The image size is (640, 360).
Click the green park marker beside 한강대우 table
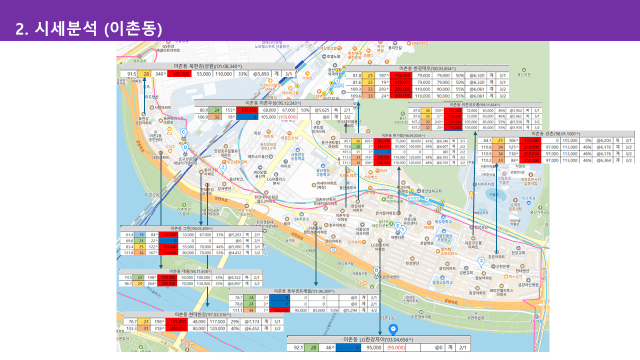[x=524, y=70]
